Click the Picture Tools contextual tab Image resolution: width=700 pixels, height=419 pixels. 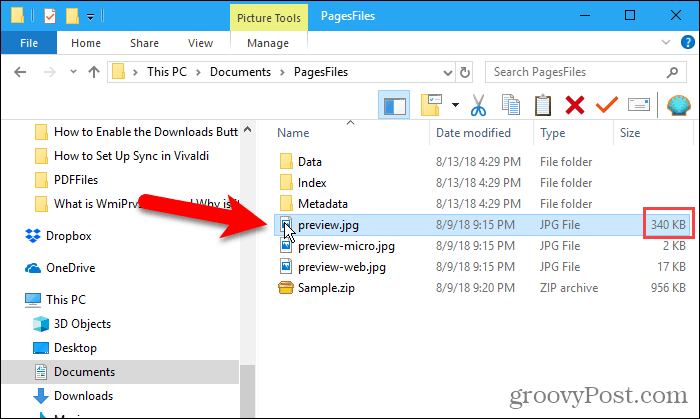(x=269, y=18)
